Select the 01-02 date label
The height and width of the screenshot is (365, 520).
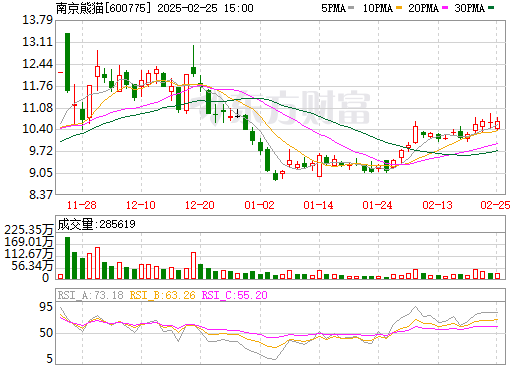tap(259, 205)
